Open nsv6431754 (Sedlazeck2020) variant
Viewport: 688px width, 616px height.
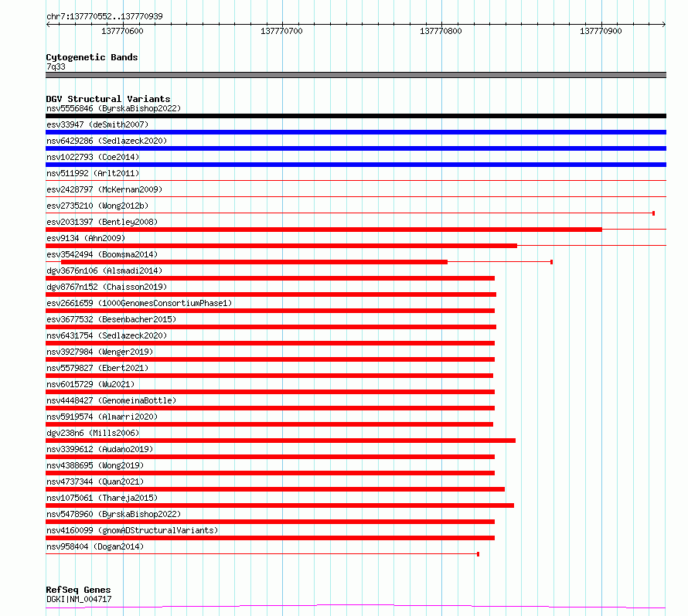click(107, 335)
